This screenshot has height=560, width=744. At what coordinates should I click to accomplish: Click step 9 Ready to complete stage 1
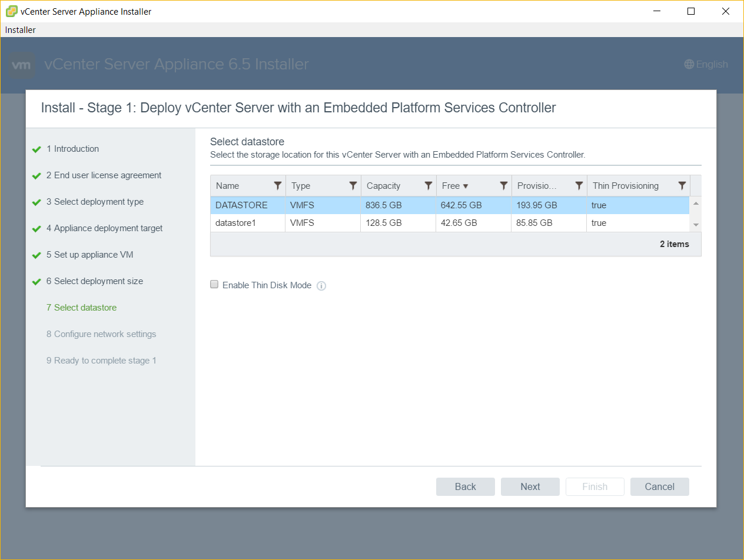coord(101,361)
